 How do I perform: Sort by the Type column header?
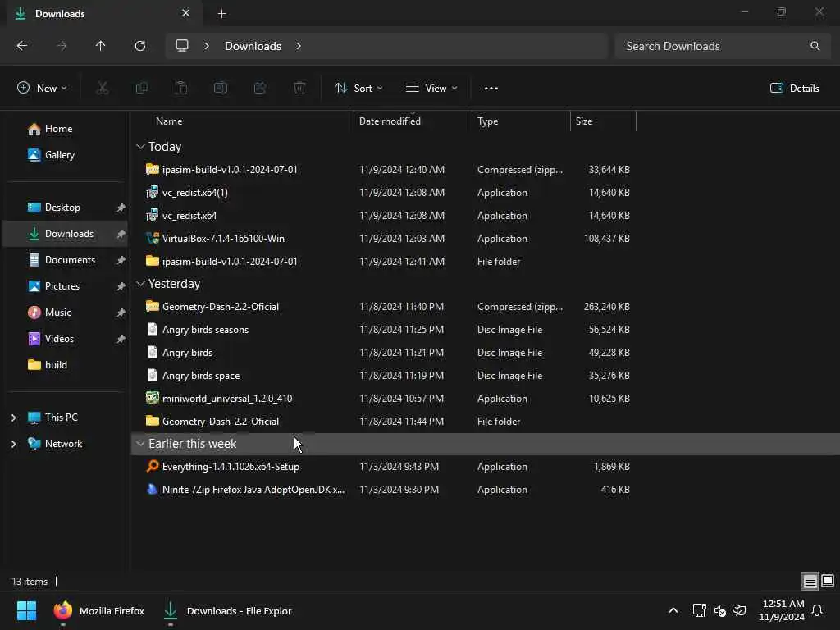pos(521,121)
